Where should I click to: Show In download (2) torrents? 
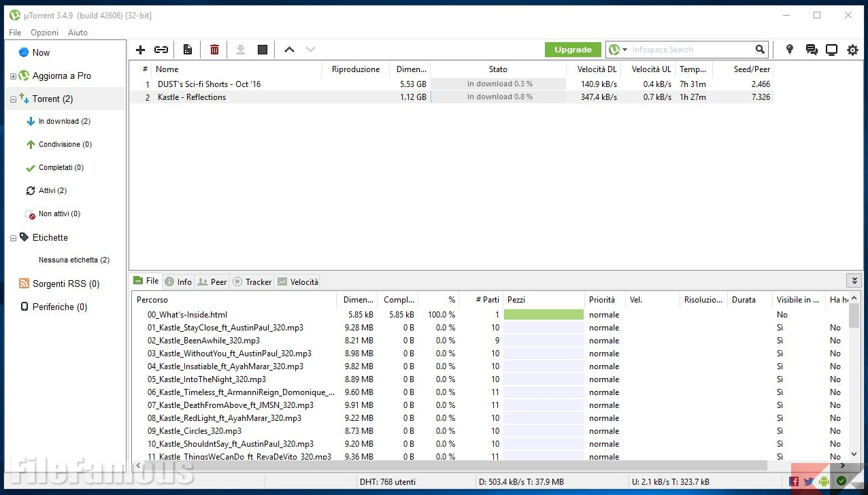65,121
